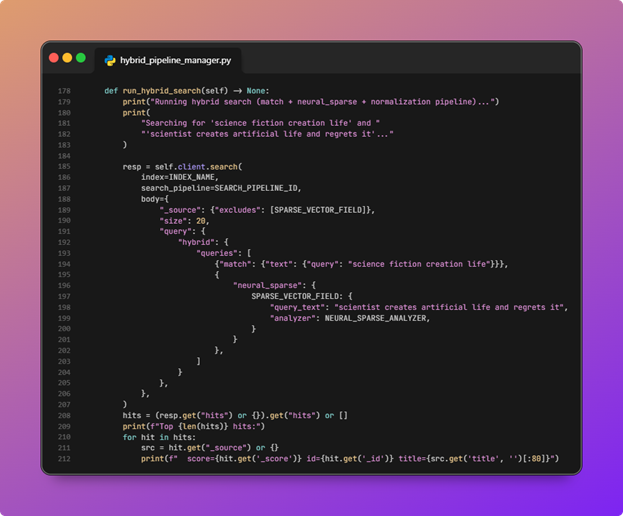Screen dimensions: 623x516
Task: Select the hybrid_pipeline_manager.py tab
Action: click(x=168, y=60)
